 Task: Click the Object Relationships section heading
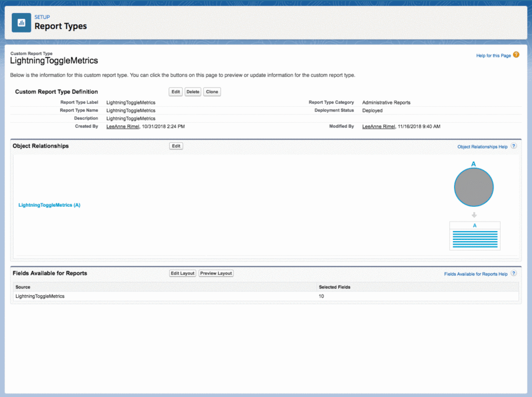(41, 146)
